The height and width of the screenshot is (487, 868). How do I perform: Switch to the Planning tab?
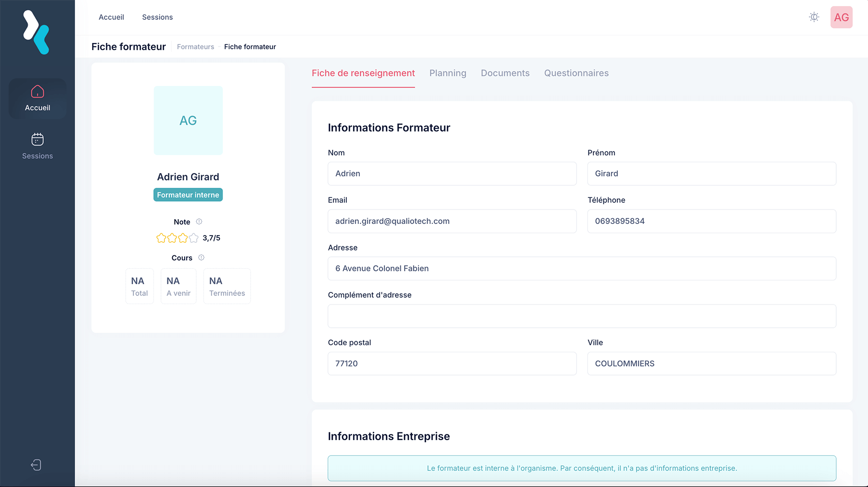pyautogui.click(x=448, y=73)
